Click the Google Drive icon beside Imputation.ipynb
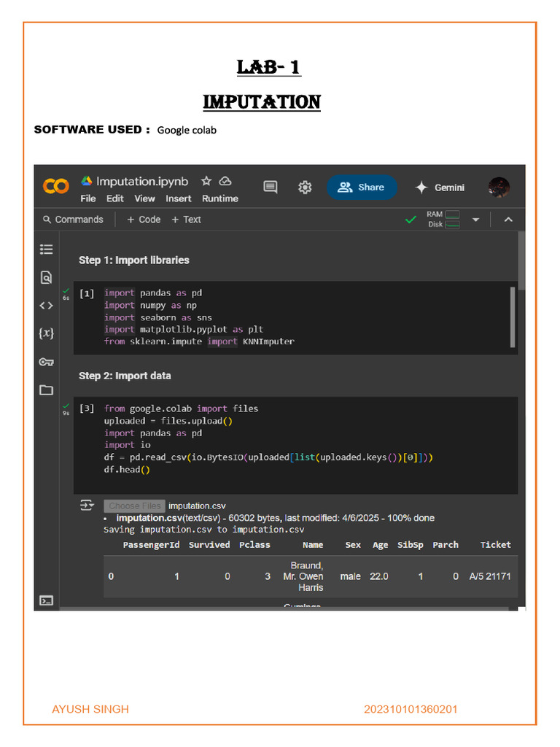The image size is (560, 747). pos(86,181)
